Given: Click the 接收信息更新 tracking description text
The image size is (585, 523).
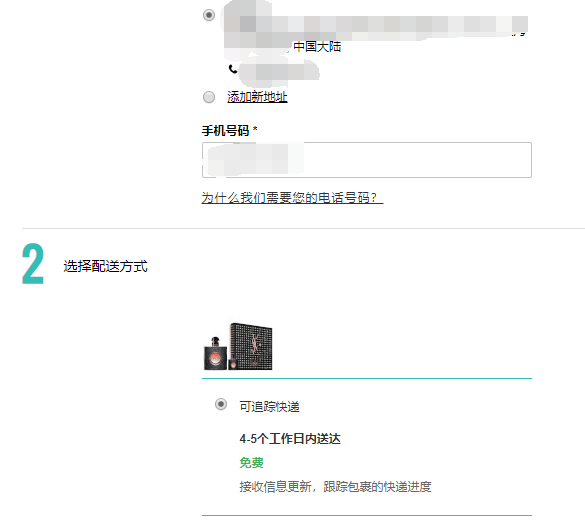Looking at the screenshot, I should click(335, 487).
